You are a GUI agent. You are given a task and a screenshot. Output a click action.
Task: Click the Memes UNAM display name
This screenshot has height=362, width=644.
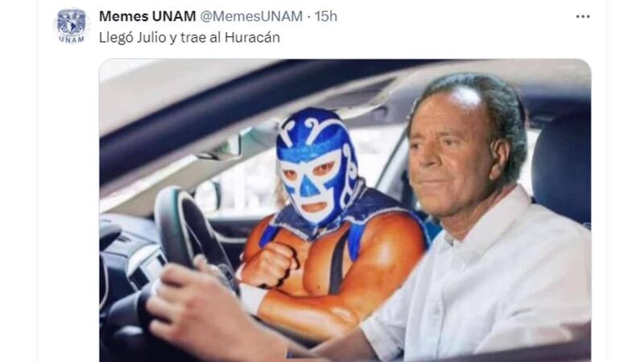[147, 16]
